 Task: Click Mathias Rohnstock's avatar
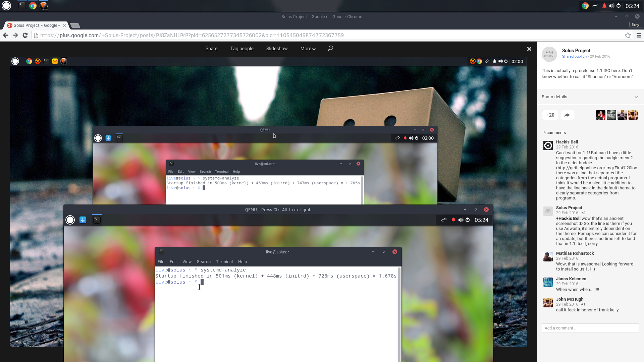click(548, 257)
